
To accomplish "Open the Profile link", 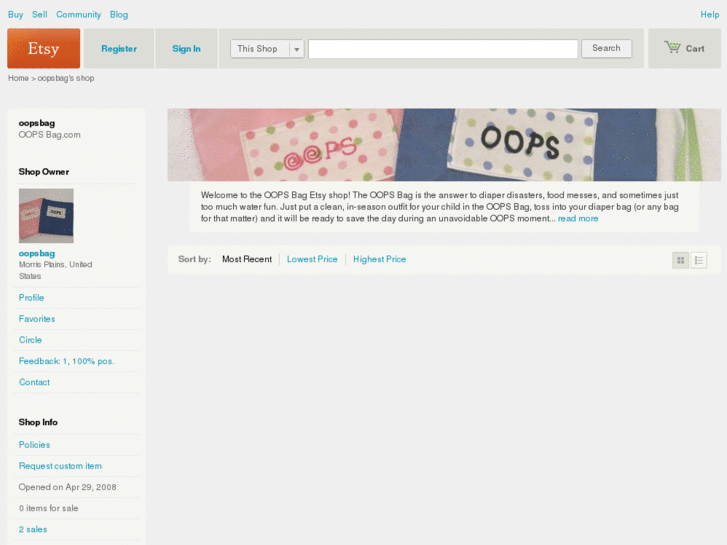I will (31, 298).
